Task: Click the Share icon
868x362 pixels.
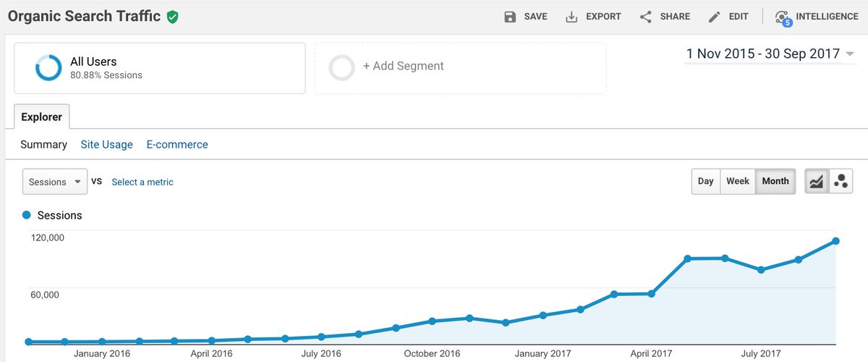Action: coord(646,17)
